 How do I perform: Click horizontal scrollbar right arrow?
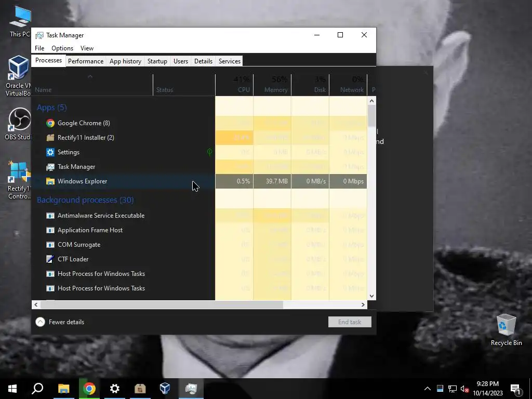pos(363,304)
